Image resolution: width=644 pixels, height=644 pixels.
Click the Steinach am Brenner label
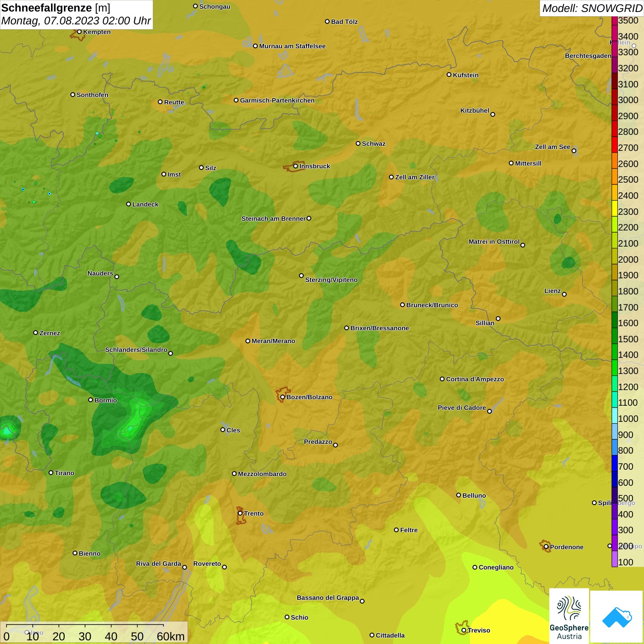coord(273,218)
